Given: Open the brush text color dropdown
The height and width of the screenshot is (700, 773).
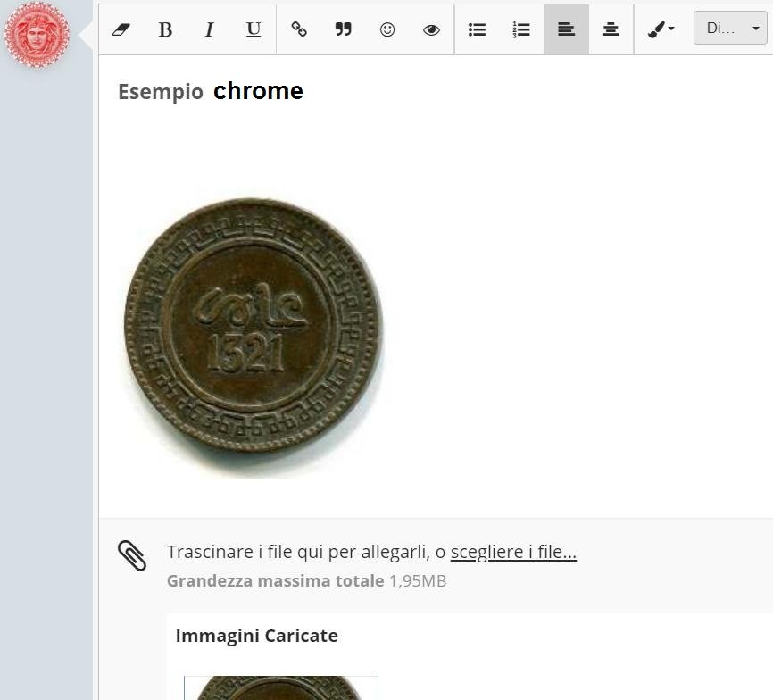Looking at the screenshot, I should [661, 29].
